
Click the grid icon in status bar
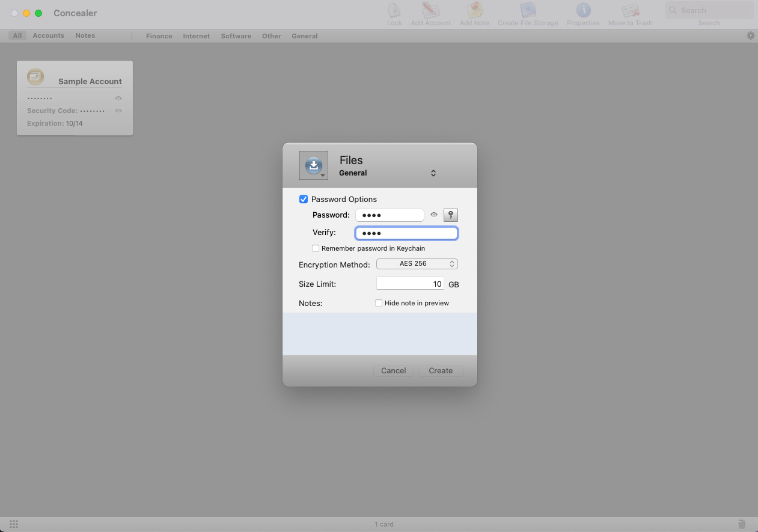(14, 524)
